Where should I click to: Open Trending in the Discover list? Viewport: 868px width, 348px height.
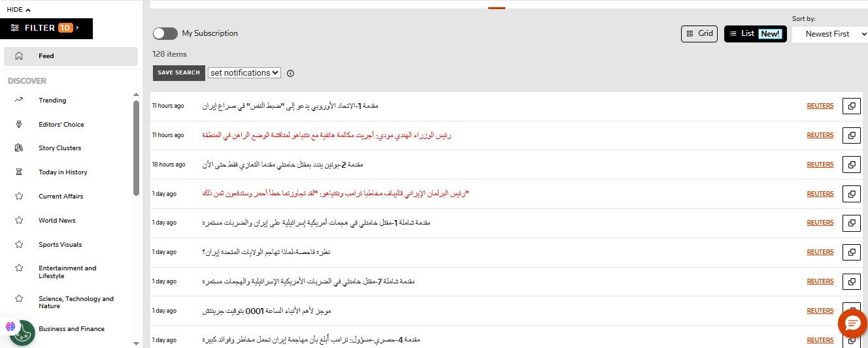point(52,101)
